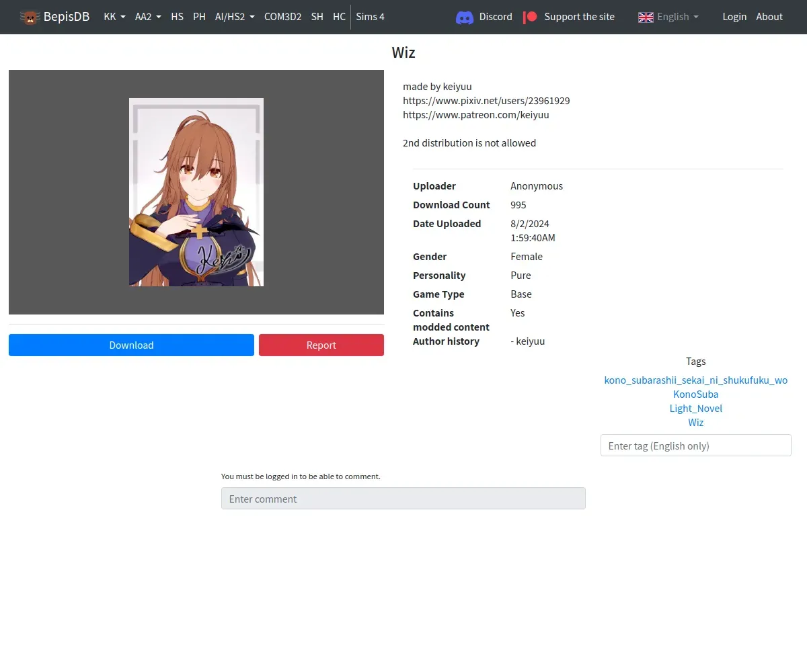Open the AI/HS2 dropdown menu
This screenshot has width=807, height=672.
[x=235, y=17]
